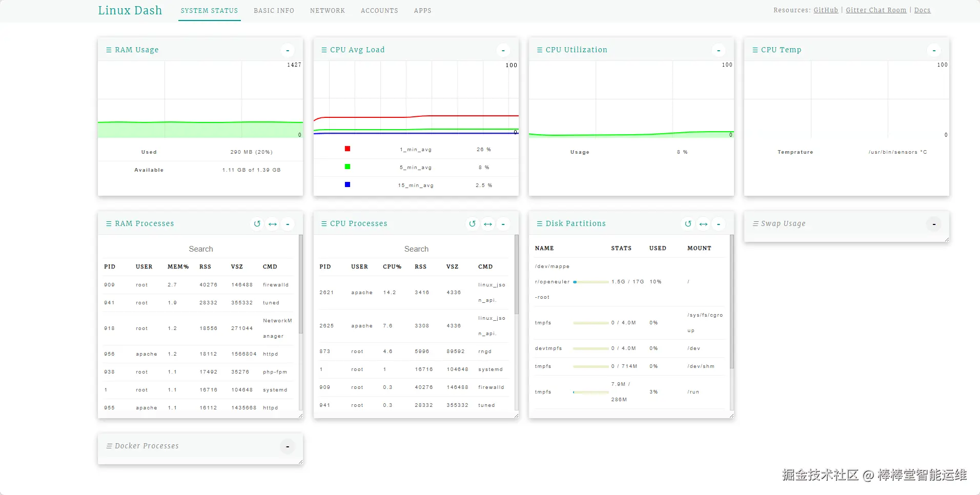This screenshot has height=495, width=980.
Task: Click the 1.5G / 17G disk stats value
Action: tap(627, 282)
